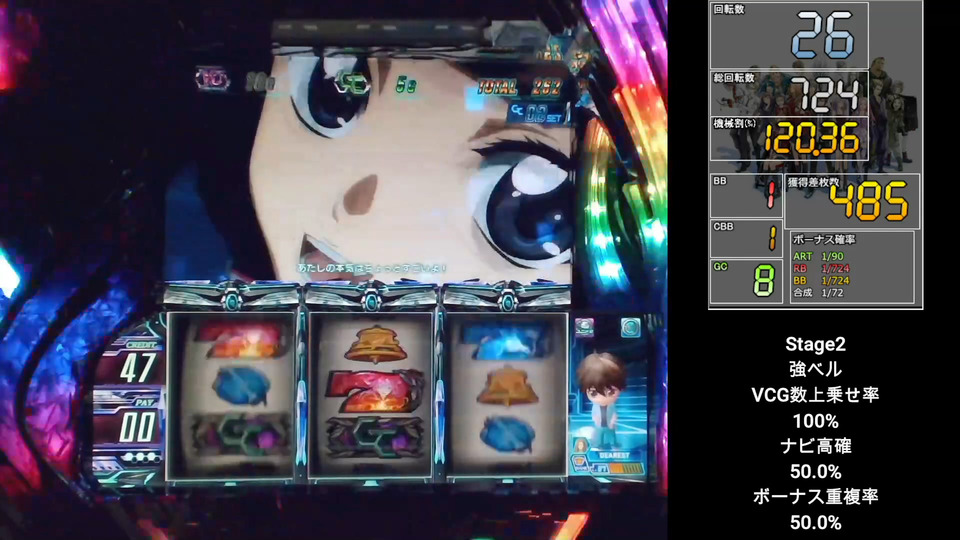Click the red 7 symbol on center reel
The width and height of the screenshot is (960, 540).
coord(375,391)
